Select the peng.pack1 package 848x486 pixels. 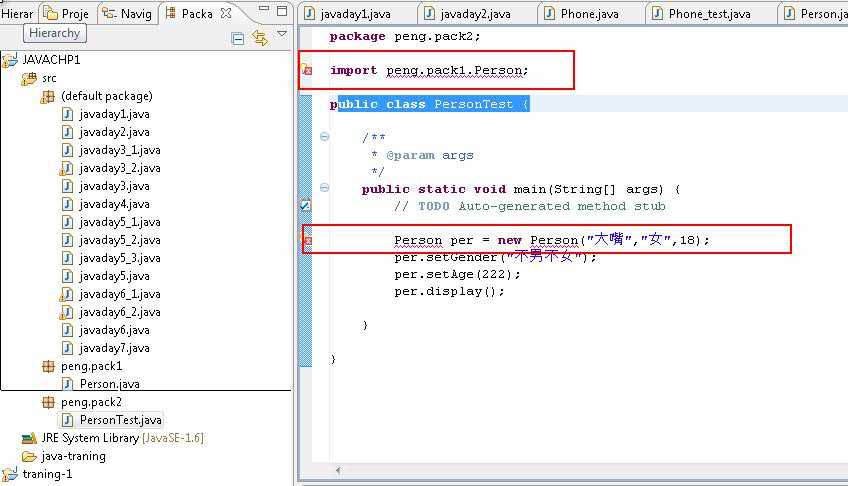tap(91, 366)
